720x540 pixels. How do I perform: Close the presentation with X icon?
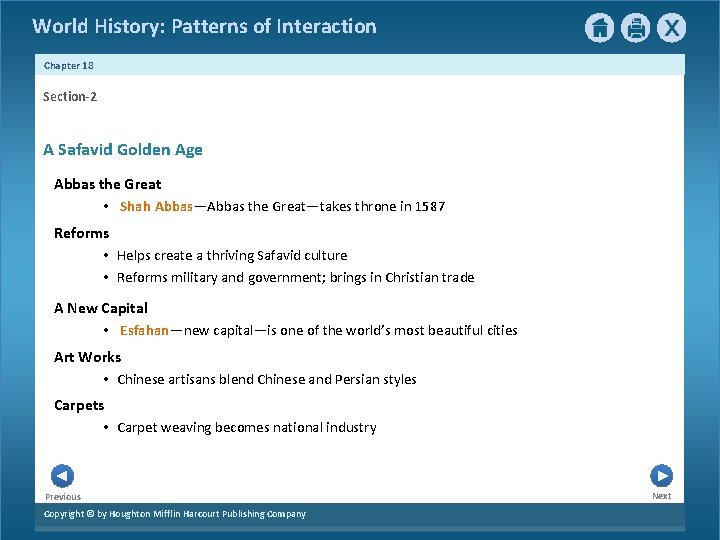click(671, 28)
